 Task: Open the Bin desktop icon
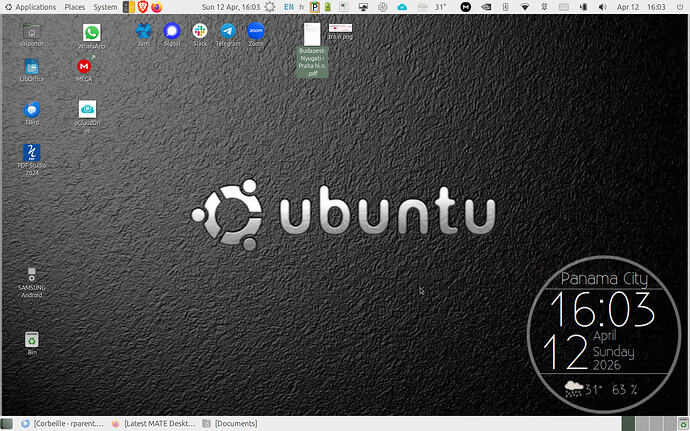pos(32,343)
